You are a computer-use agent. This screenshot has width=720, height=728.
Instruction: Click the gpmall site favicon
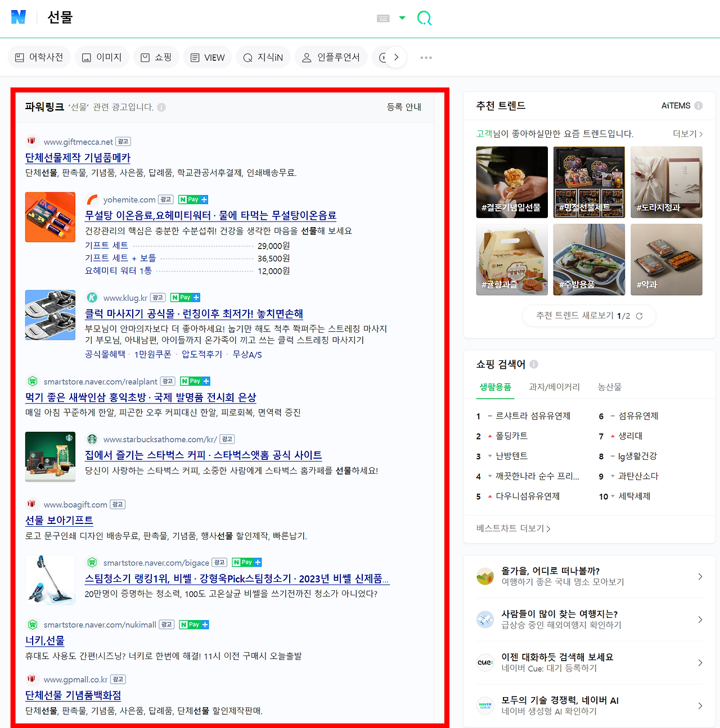click(31, 679)
